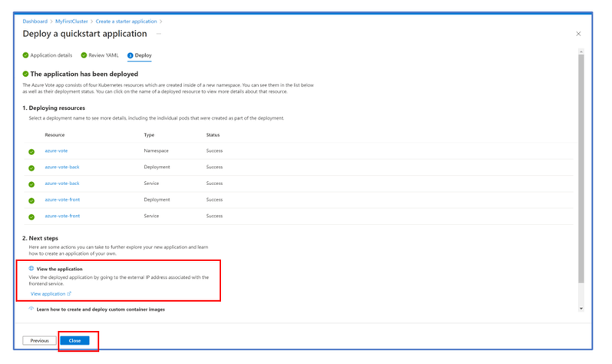Click the Namespace type cell
The image size is (612, 364).
pyautogui.click(x=156, y=151)
